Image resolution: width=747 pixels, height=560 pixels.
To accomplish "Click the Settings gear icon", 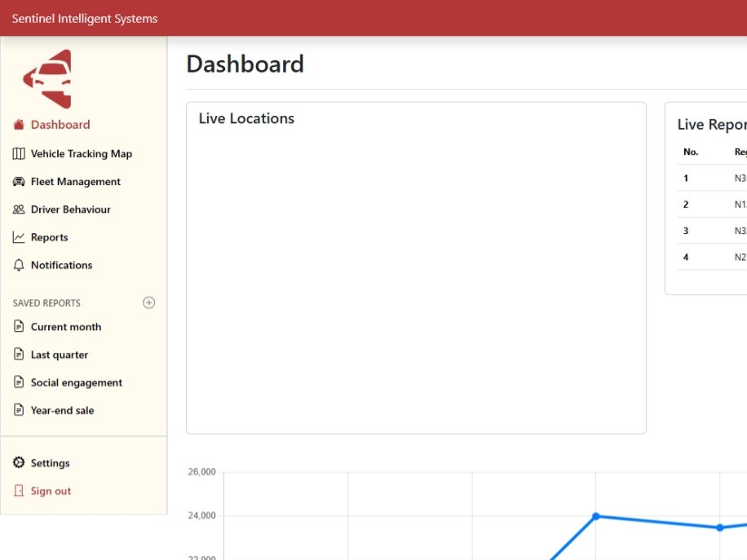I will 19,462.
